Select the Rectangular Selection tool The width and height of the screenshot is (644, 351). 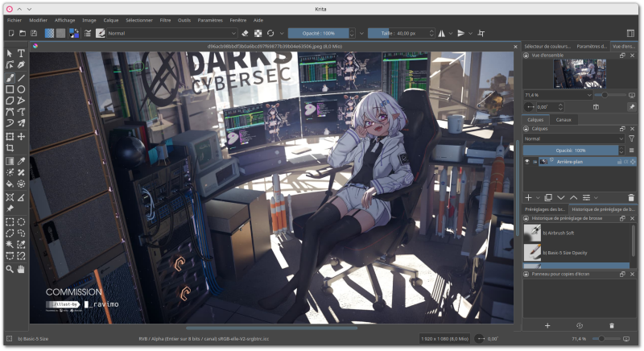coord(10,222)
